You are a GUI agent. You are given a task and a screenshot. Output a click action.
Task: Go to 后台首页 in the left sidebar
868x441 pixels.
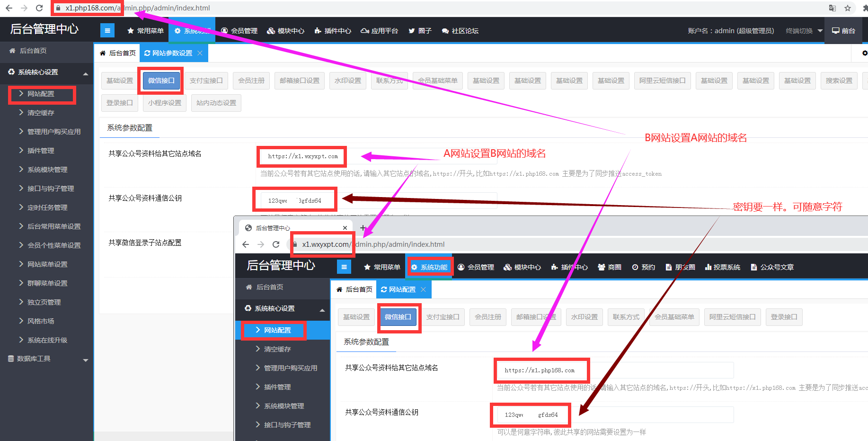tap(33, 51)
